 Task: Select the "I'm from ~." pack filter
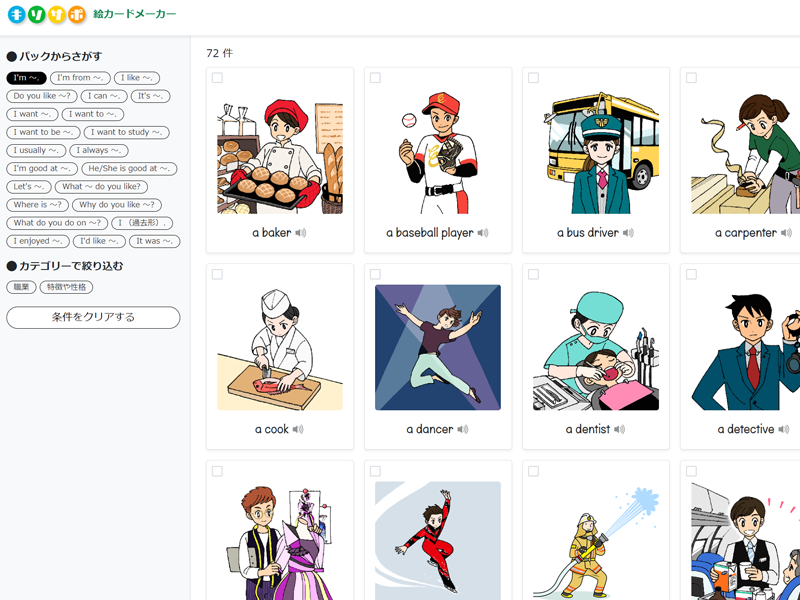coord(80,78)
